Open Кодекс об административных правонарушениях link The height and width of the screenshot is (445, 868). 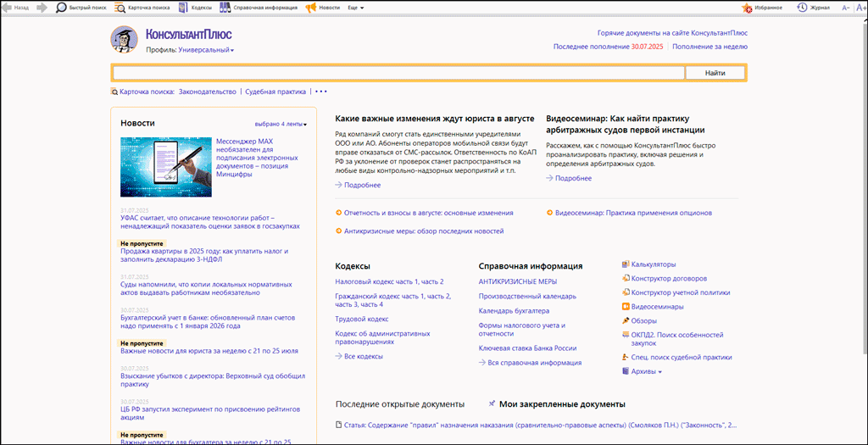[382, 337]
